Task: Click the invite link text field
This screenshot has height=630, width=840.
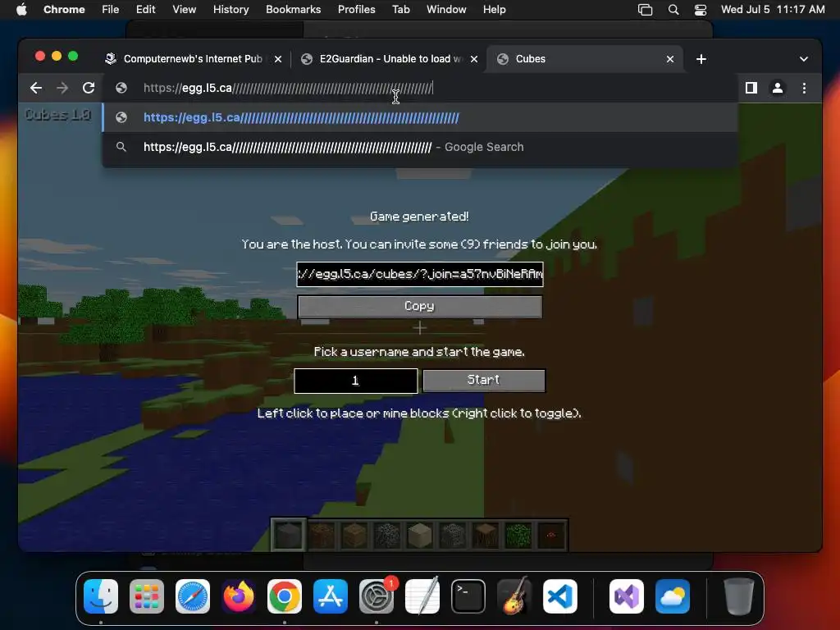Action: (420, 274)
